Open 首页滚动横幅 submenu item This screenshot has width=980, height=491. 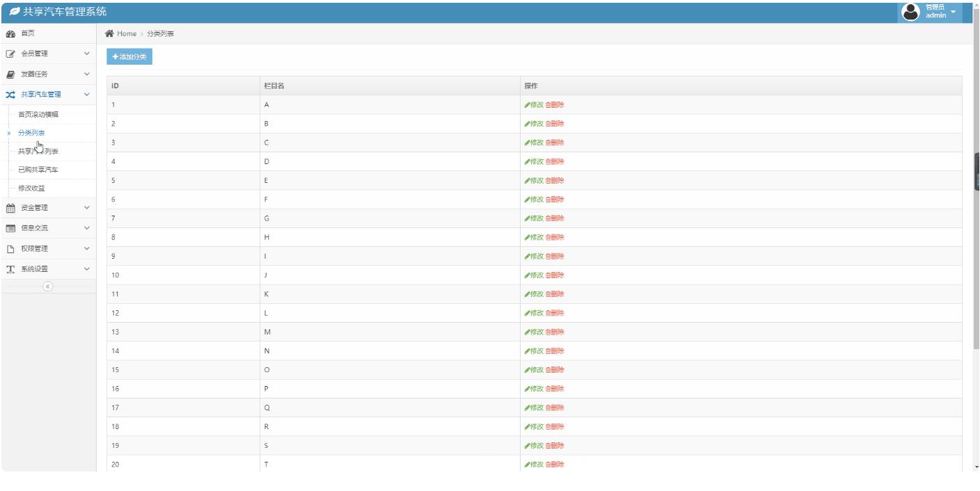[38, 114]
